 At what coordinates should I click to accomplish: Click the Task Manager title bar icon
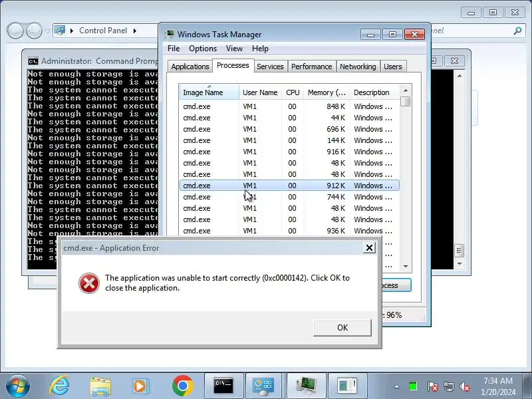coord(170,35)
